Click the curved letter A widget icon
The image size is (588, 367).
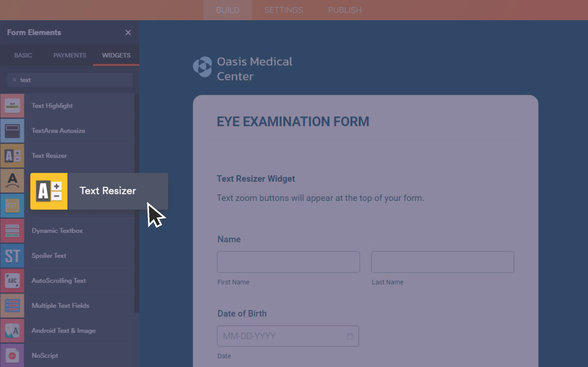click(12, 181)
